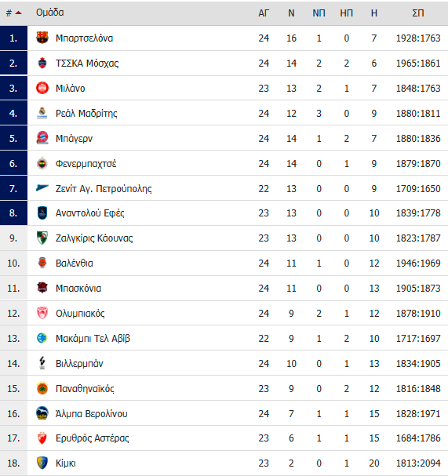The width and height of the screenshot is (448, 476).
Task: Click the Φενερμπαχτσέ team badge
Action: click(x=42, y=163)
